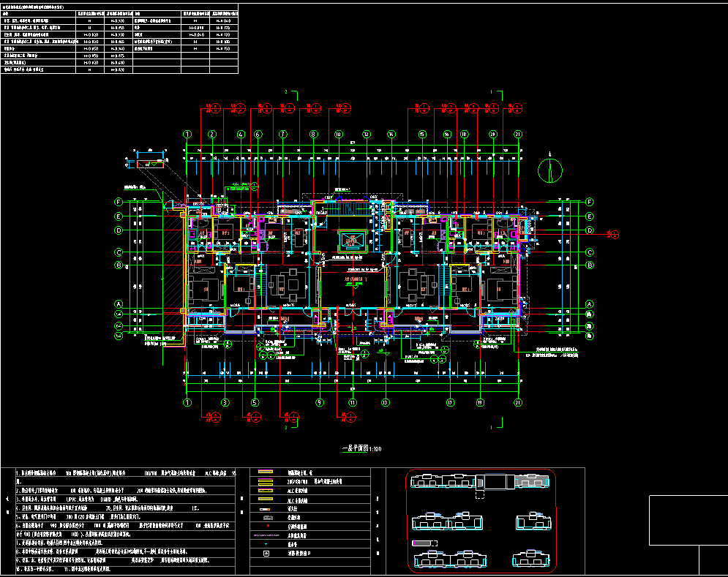Select grid axis bubble F on left side

pyautogui.click(x=117, y=202)
